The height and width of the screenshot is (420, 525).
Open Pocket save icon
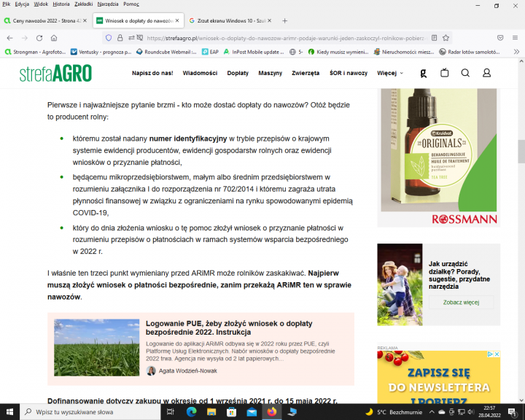point(500,38)
